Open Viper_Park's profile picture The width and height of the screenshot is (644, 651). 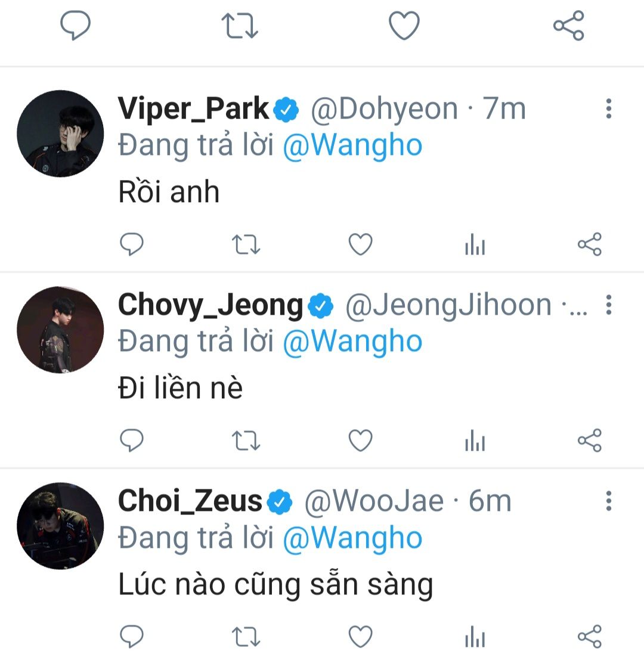(x=60, y=134)
